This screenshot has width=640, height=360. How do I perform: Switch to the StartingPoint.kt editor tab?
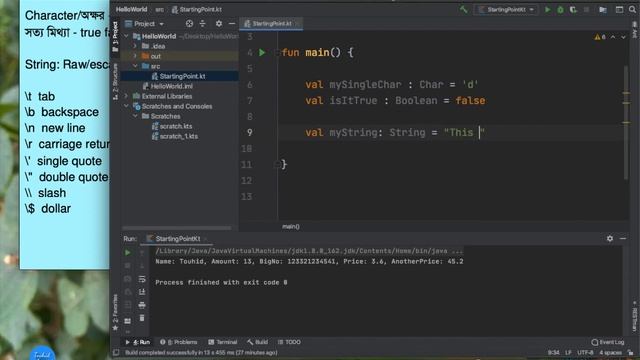click(x=271, y=24)
